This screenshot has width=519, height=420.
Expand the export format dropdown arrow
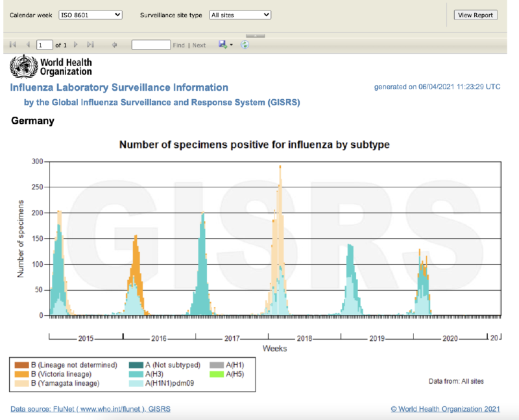tap(231, 45)
